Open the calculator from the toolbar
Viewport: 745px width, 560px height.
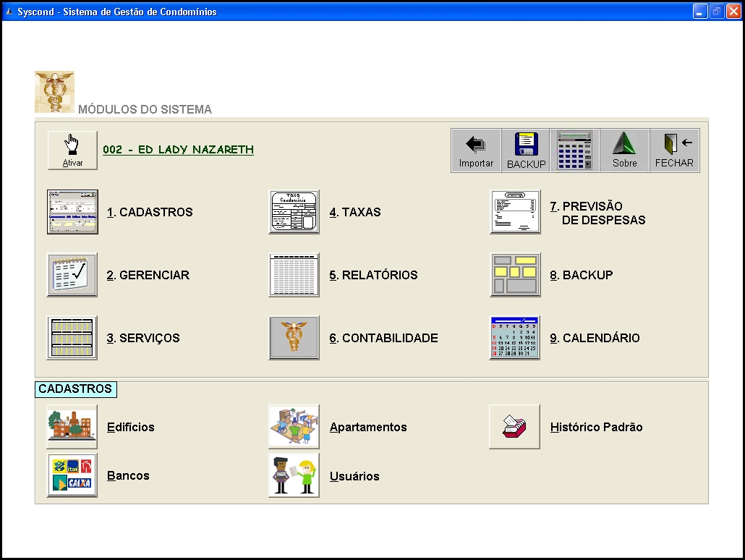tap(574, 150)
